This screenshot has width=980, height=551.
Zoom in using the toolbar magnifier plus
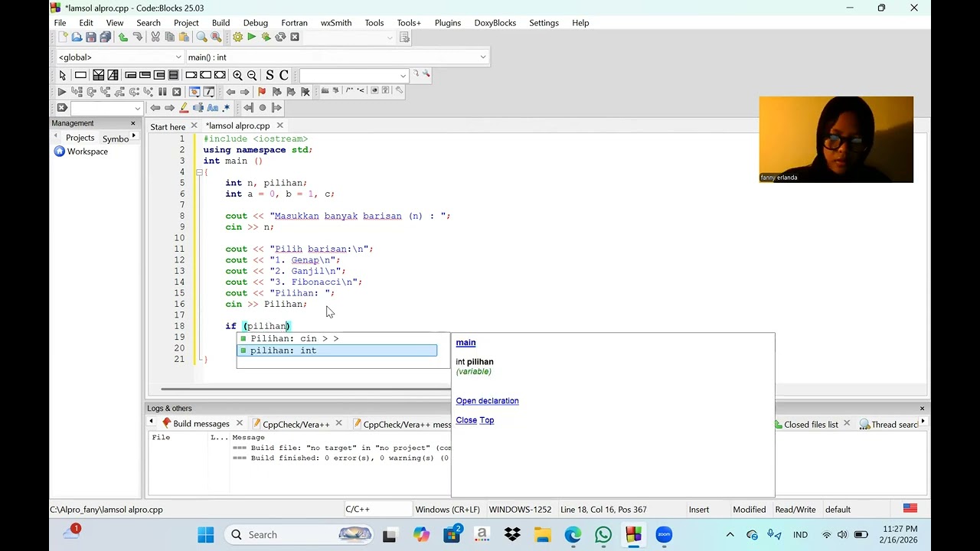tap(237, 75)
